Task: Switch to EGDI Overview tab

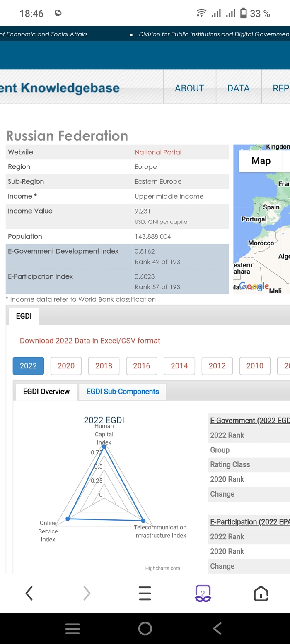Action: click(46, 392)
